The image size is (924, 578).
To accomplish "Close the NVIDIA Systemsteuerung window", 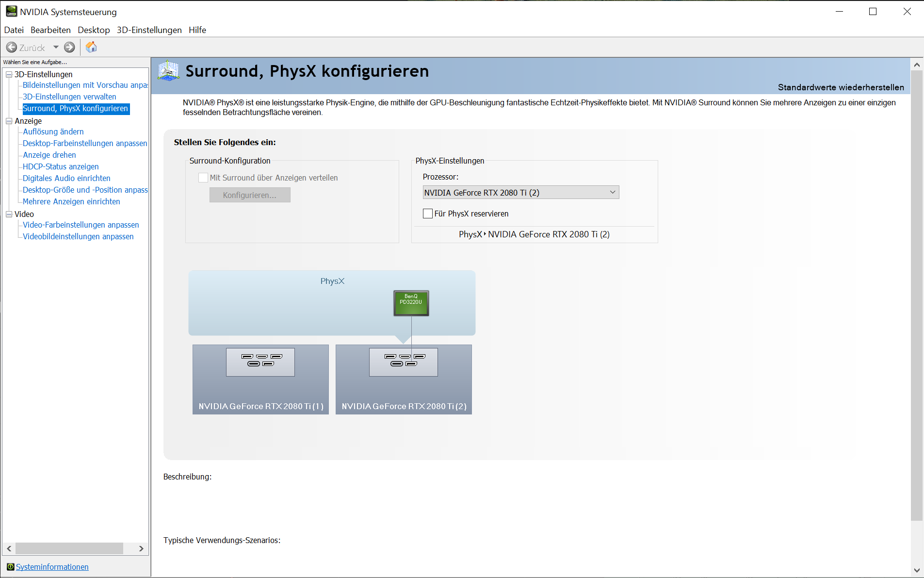I will pyautogui.click(x=907, y=11).
